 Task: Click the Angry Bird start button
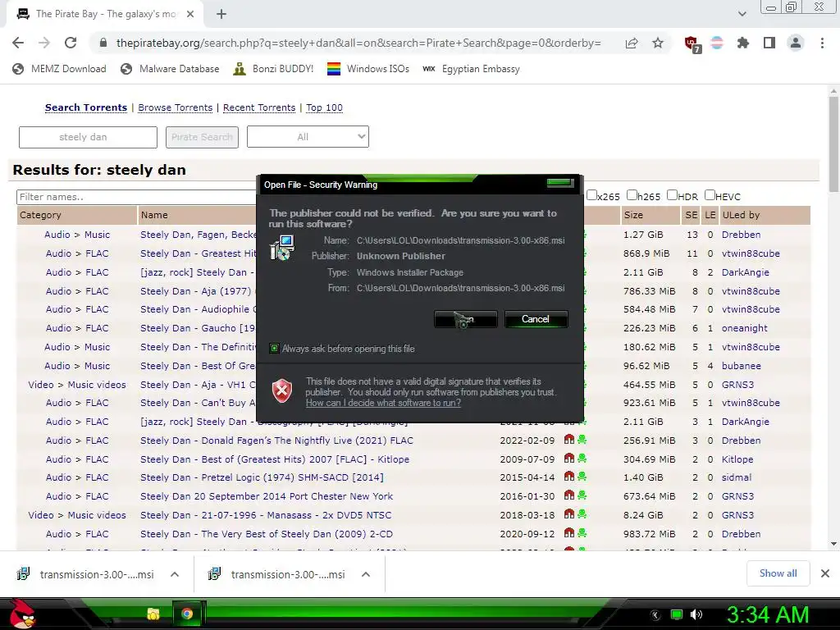pyautogui.click(x=21, y=614)
